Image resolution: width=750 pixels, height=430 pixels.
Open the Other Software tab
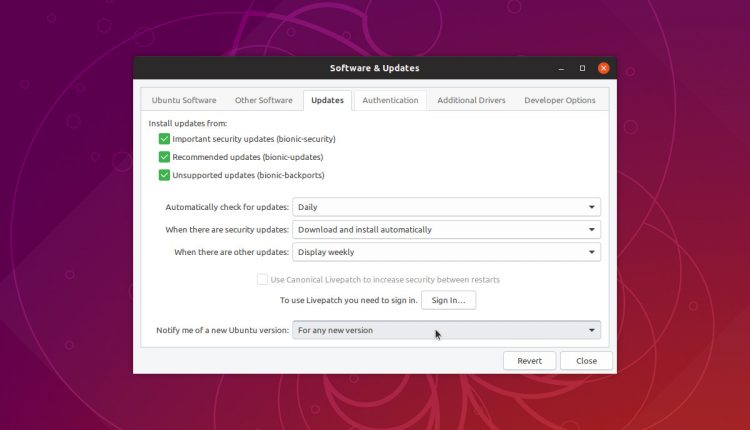[x=263, y=100]
